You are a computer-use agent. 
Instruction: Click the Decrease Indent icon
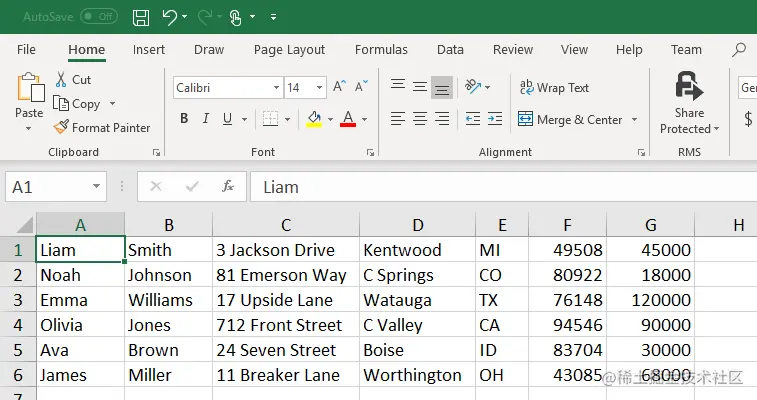473,119
